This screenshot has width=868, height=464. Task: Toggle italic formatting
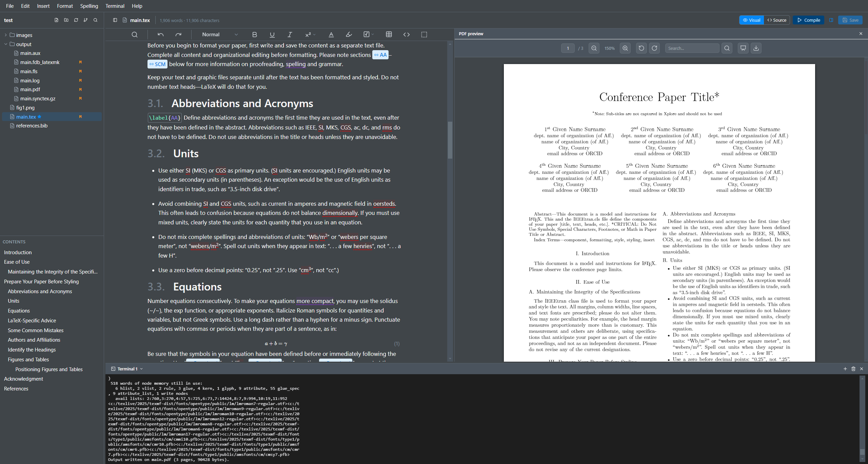click(x=290, y=35)
